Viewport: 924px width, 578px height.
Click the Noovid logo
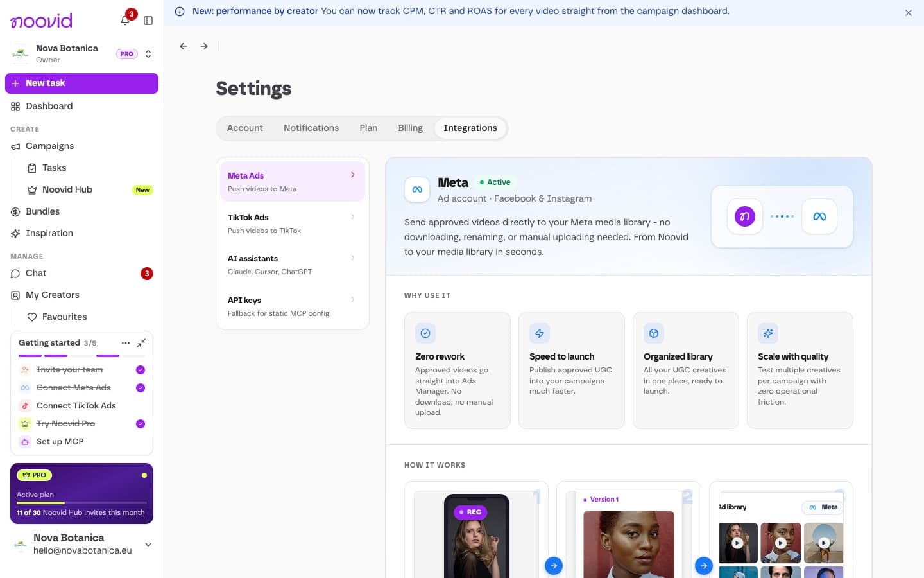click(42, 21)
